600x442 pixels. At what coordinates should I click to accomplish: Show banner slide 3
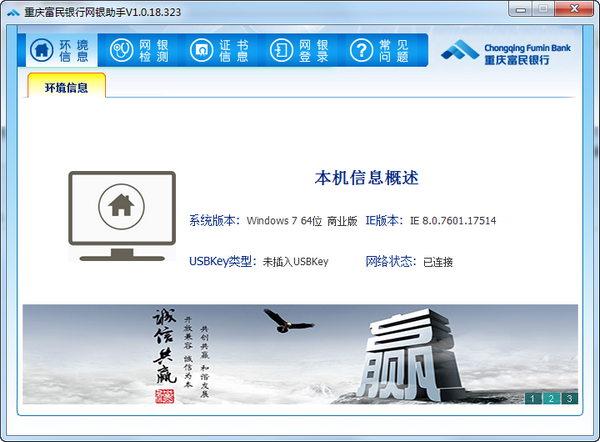click(569, 398)
